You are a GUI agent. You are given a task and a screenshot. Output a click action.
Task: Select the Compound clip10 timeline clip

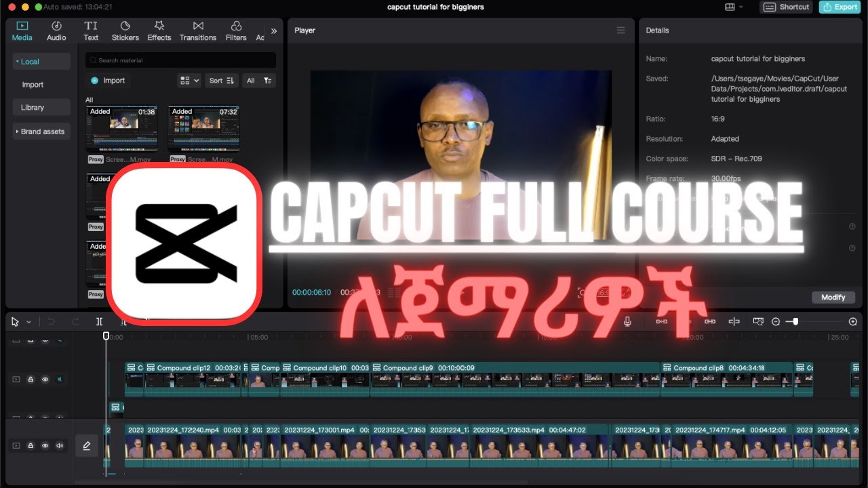click(325, 380)
